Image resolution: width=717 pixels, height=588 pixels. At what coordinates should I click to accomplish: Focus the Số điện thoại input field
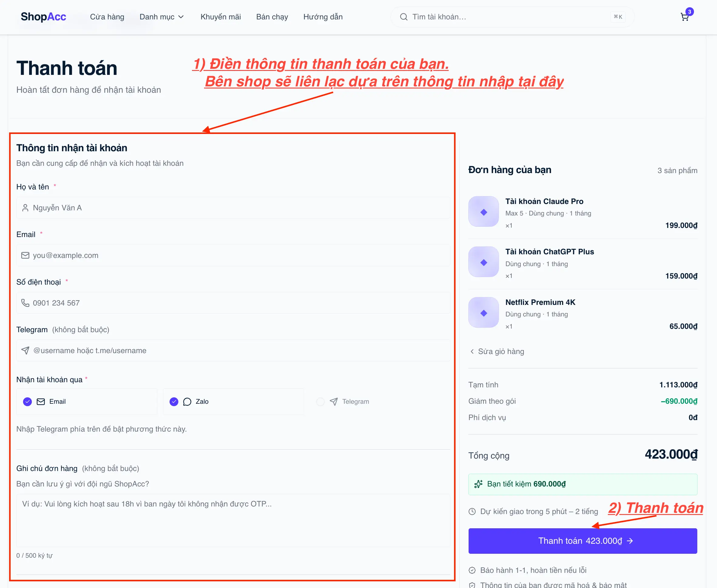pos(233,303)
